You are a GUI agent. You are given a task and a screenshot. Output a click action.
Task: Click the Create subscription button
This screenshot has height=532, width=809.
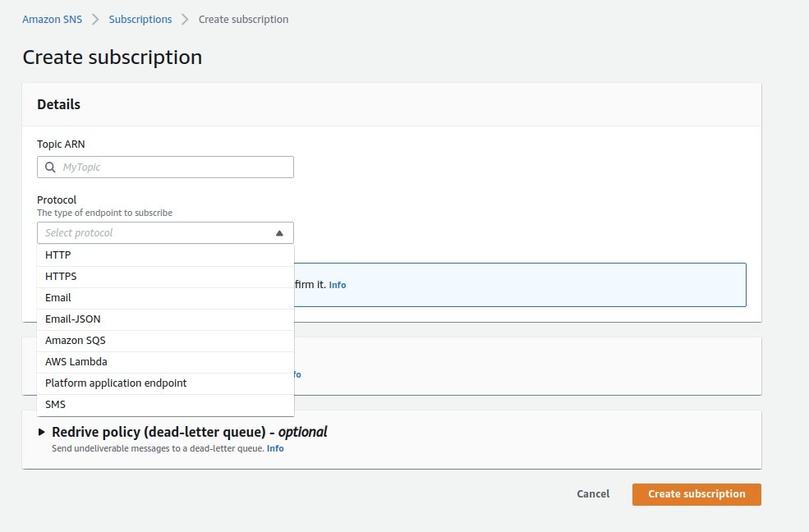click(x=696, y=494)
